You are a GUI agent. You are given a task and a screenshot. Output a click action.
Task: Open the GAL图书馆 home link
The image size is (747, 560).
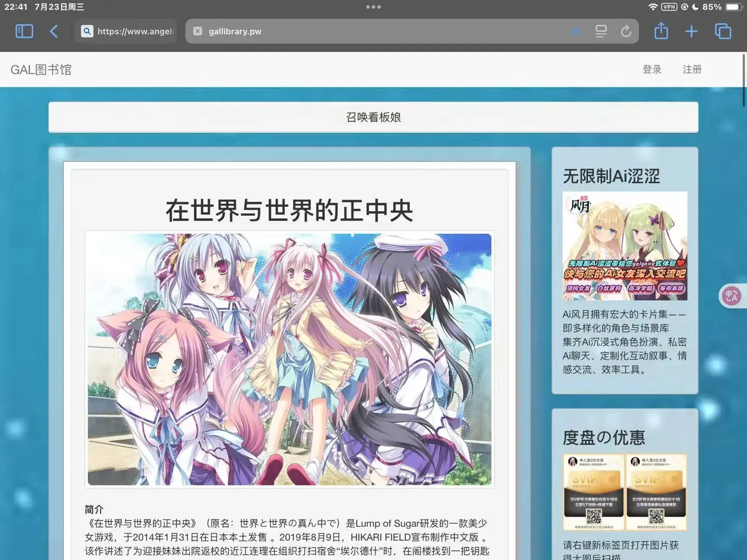coord(41,69)
